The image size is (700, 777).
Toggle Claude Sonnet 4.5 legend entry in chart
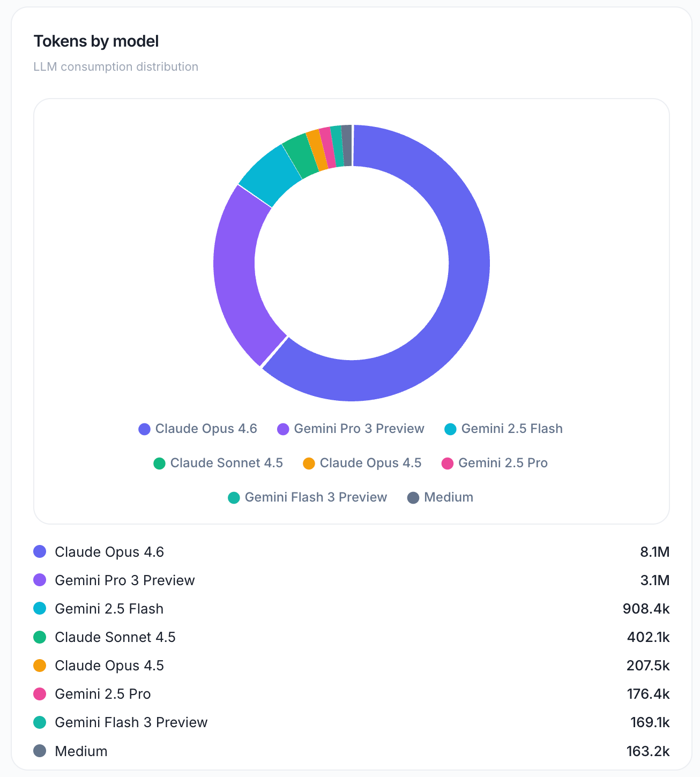pyautogui.click(x=219, y=463)
